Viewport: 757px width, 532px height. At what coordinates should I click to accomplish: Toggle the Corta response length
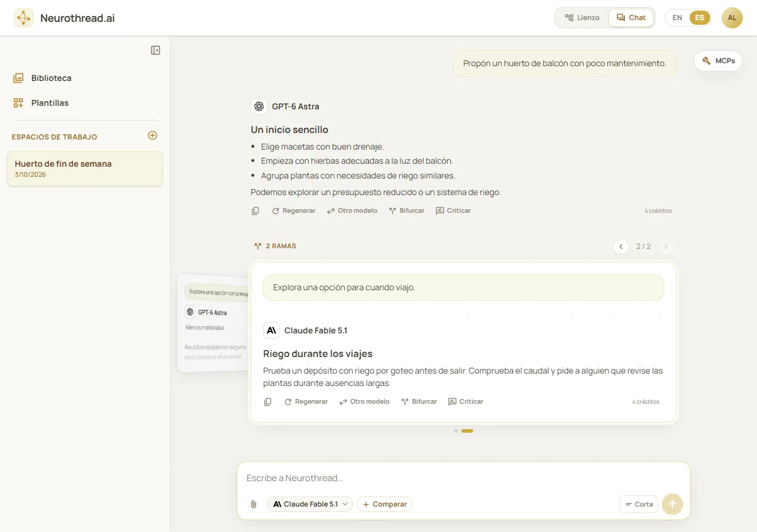639,504
